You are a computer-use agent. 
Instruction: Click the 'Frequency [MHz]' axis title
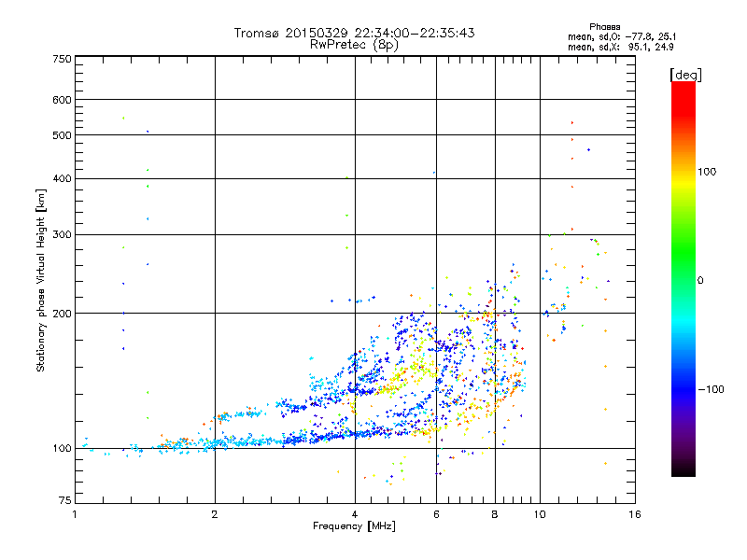point(354,526)
